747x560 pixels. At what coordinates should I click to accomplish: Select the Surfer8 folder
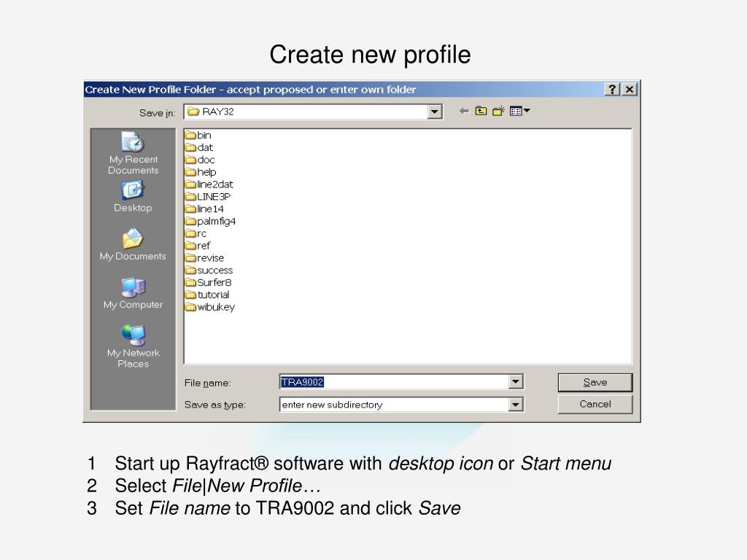pos(208,282)
